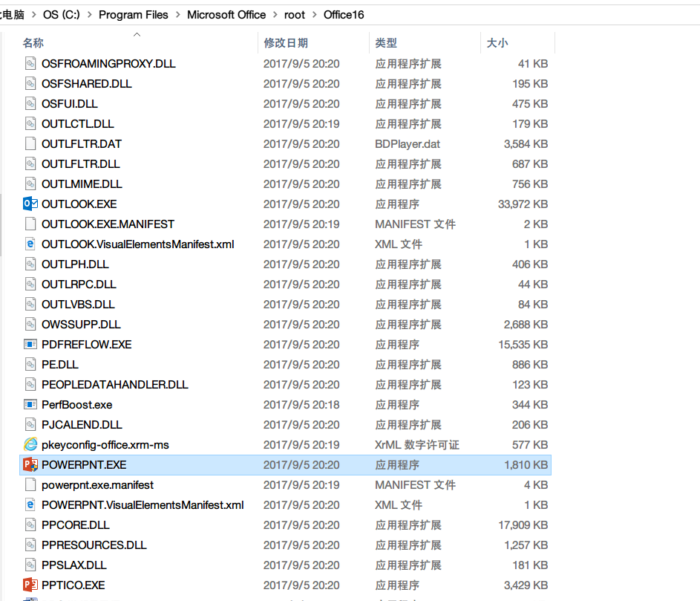Select the PDFREFLOW.EXE file name
This screenshot has height=601, width=700.
(87, 344)
